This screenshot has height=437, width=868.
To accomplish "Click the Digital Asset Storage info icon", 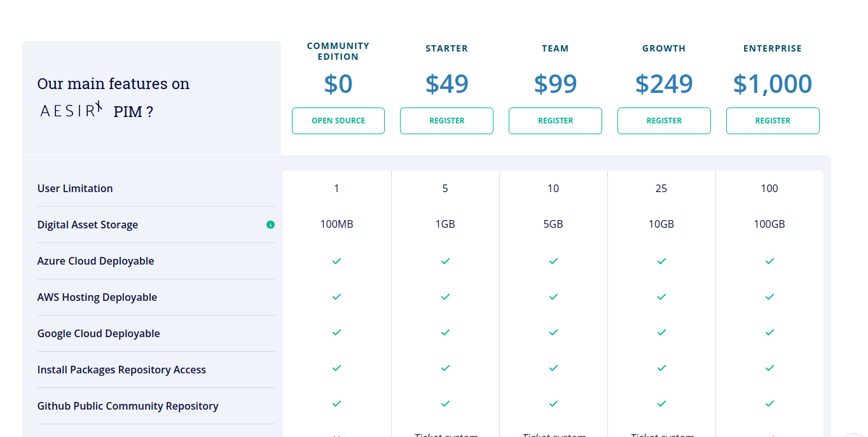I will pyautogui.click(x=270, y=225).
